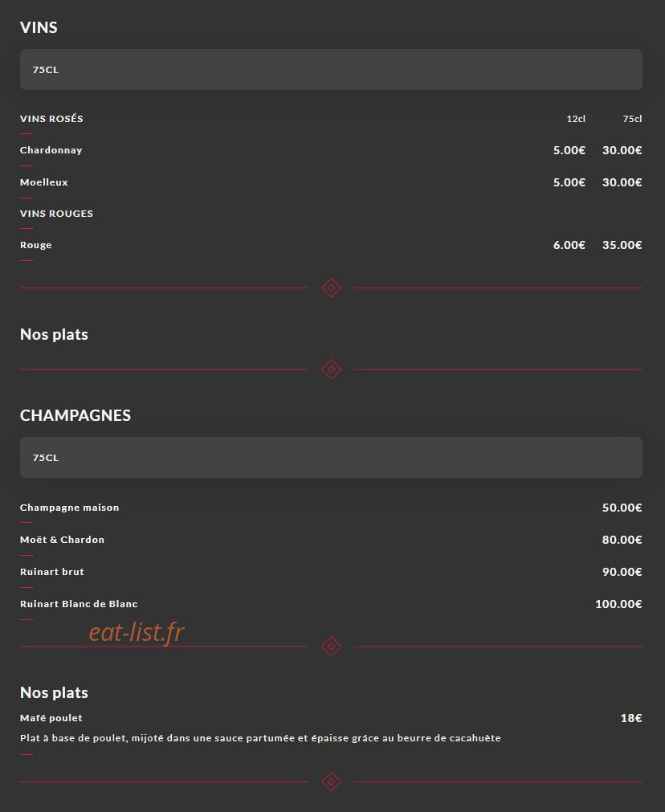
Task: Select the Champagne maison item
Action: click(69, 508)
